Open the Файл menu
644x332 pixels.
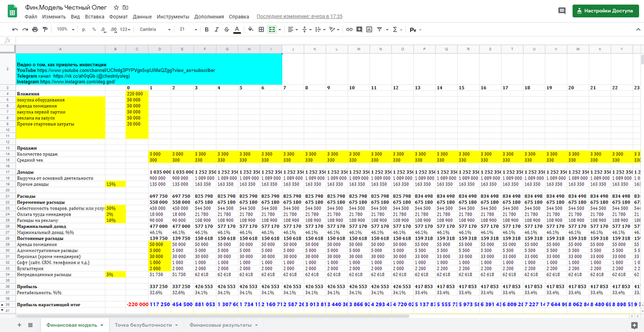(x=31, y=17)
